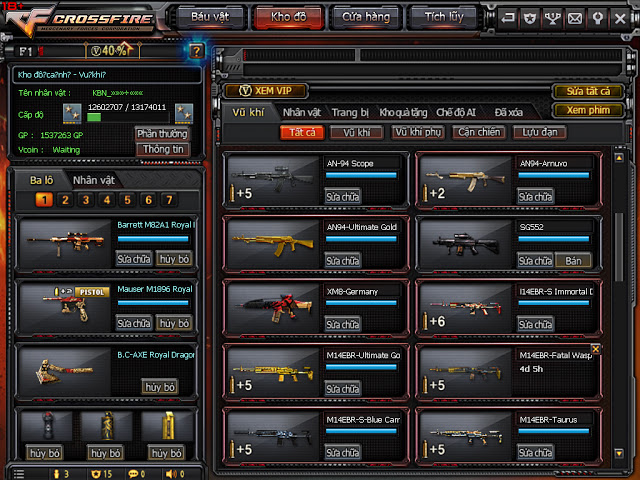
Task: Click the Thông tin button
Action: 162,149
